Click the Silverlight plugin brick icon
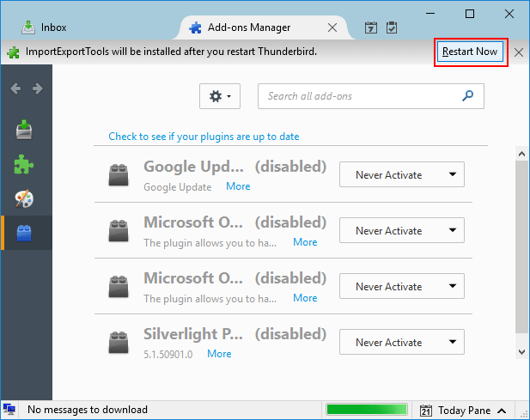Viewport: 530px width, 420px height. (x=119, y=342)
